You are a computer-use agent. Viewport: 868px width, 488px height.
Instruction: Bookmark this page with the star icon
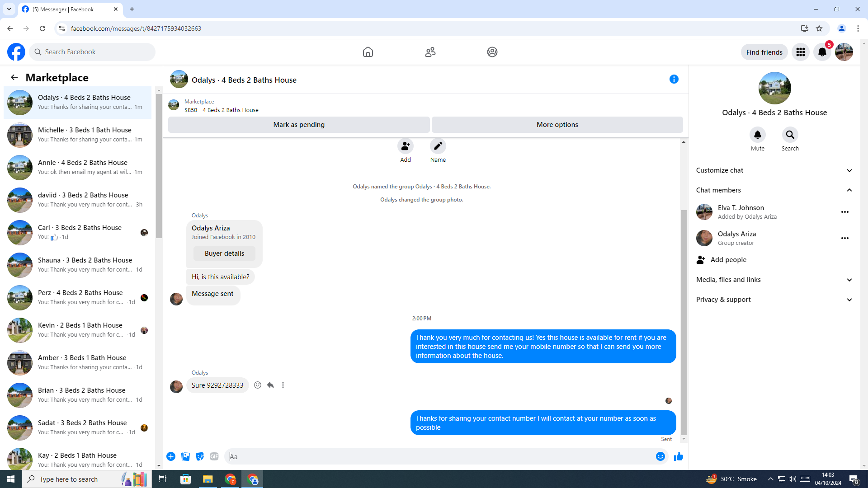(x=819, y=28)
